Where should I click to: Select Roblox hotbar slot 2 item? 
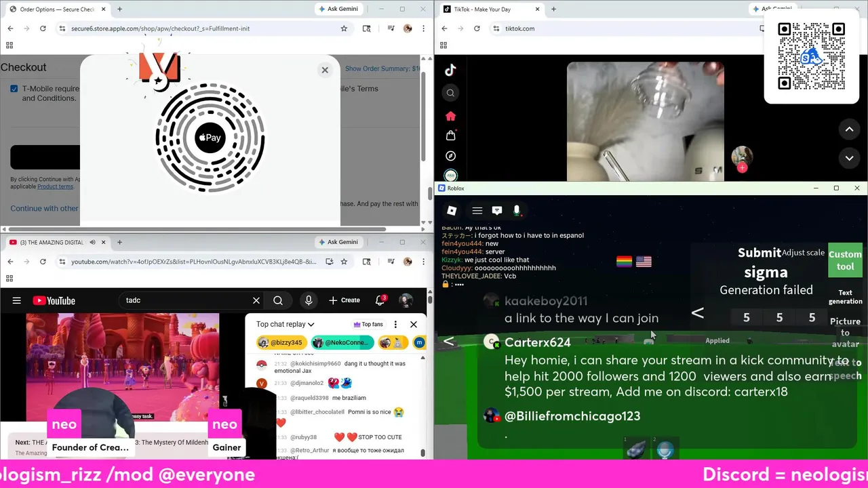[x=665, y=449]
